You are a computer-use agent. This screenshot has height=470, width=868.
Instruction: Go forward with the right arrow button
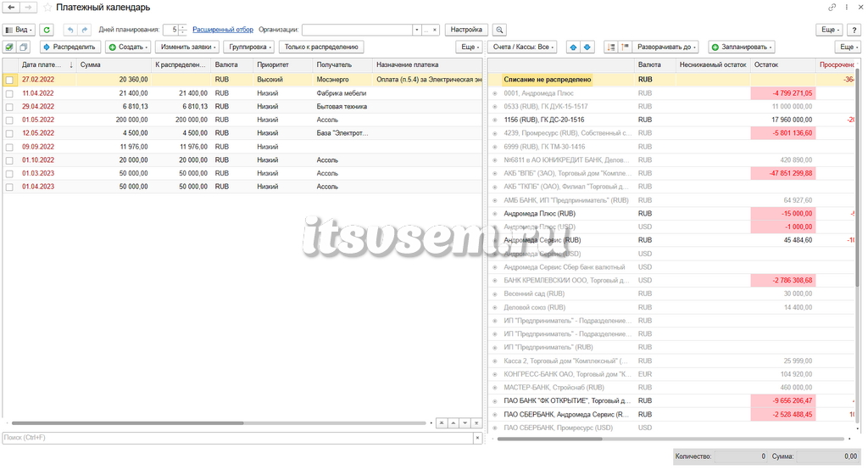[29, 8]
